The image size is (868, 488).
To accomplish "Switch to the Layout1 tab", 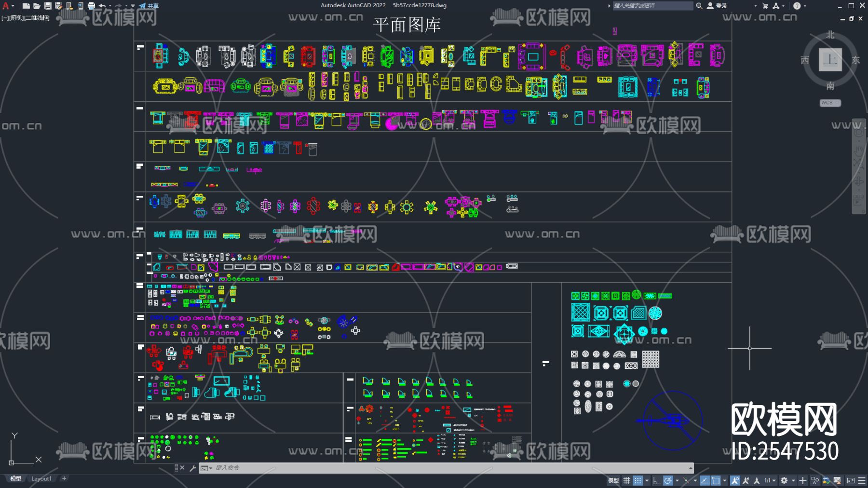I will point(41,479).
